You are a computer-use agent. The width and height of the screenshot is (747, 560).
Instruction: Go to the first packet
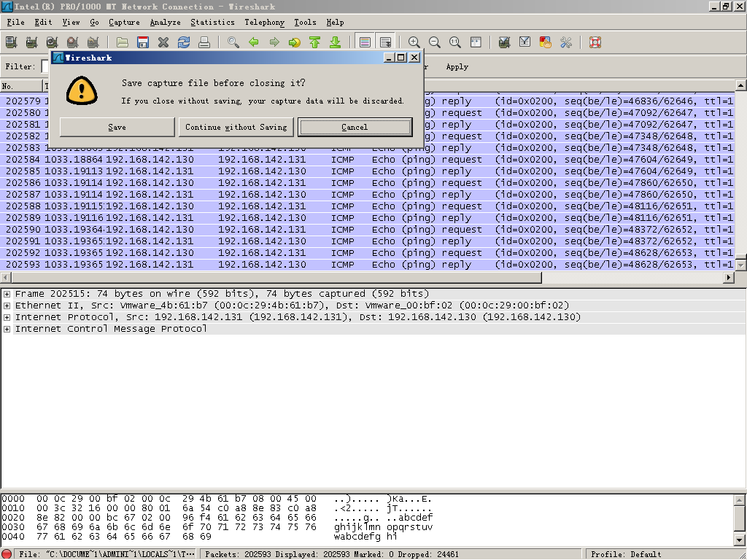point(315,42)
